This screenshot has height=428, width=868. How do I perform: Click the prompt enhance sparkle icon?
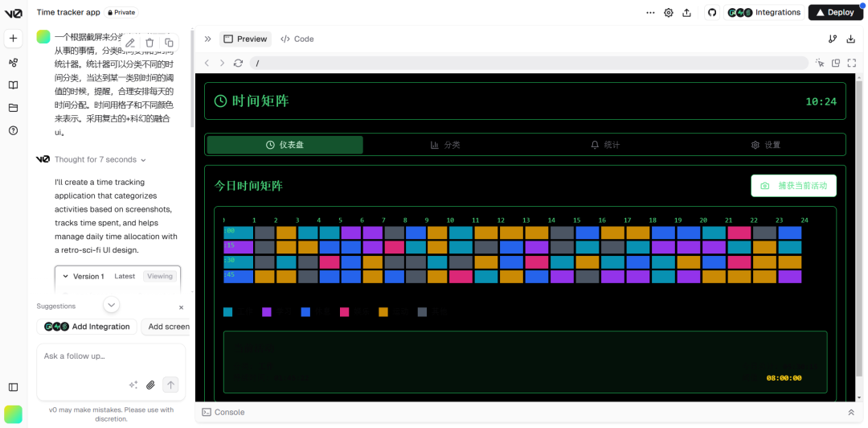tap(133, 385)
